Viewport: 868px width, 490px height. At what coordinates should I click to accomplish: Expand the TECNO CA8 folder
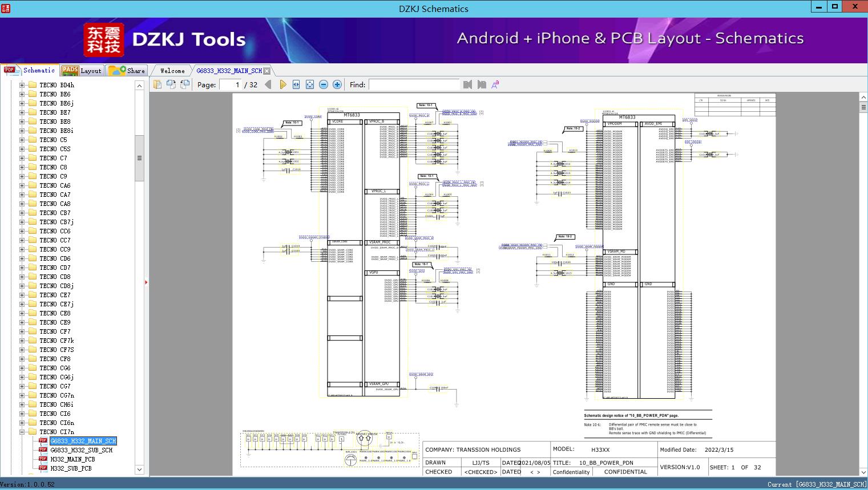point(22,204)
